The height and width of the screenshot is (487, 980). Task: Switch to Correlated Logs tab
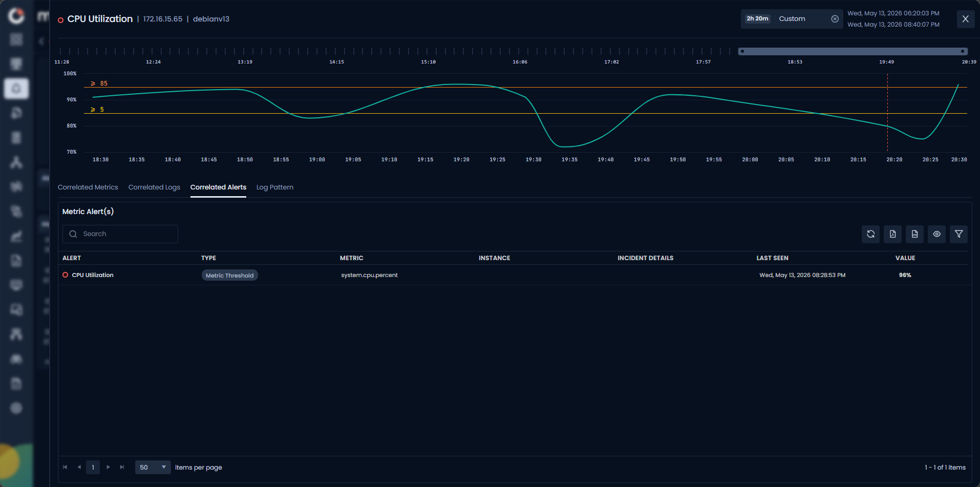(154, 187)
